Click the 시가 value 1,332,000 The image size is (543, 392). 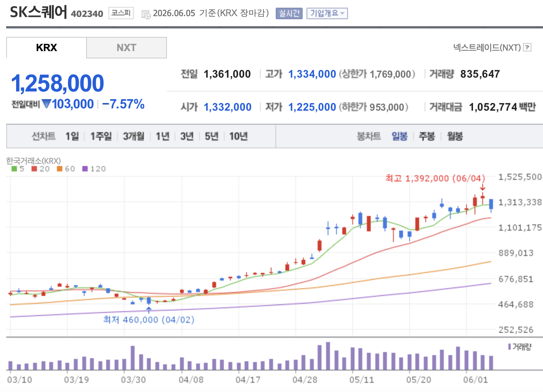(x=228, y=107)
